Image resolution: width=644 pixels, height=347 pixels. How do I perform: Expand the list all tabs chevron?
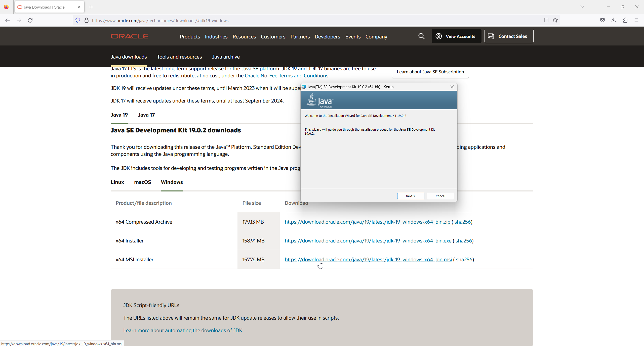582,7
